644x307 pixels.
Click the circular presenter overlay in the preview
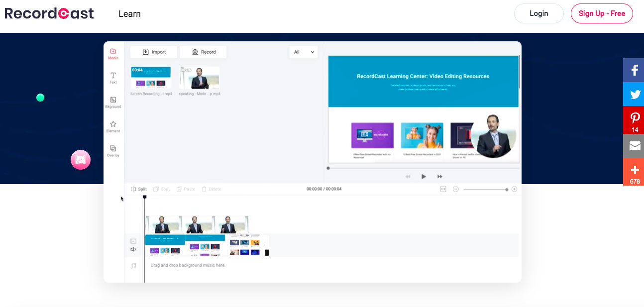point(493,135)
